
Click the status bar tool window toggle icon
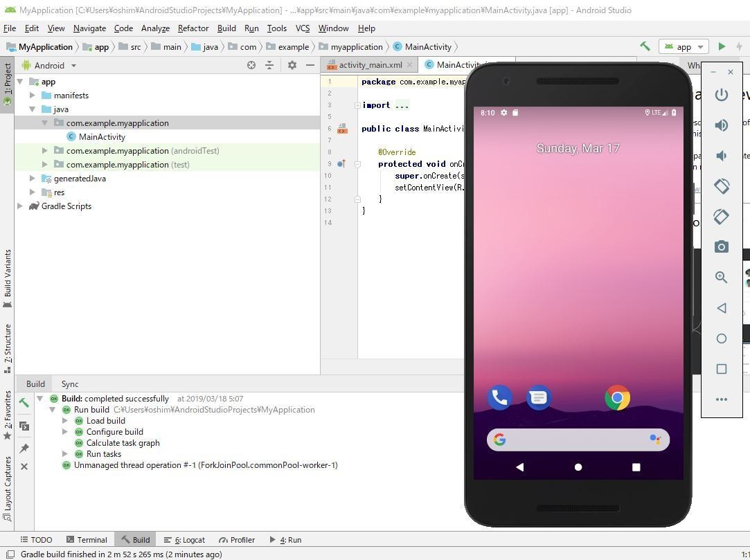tap(10, 554)
